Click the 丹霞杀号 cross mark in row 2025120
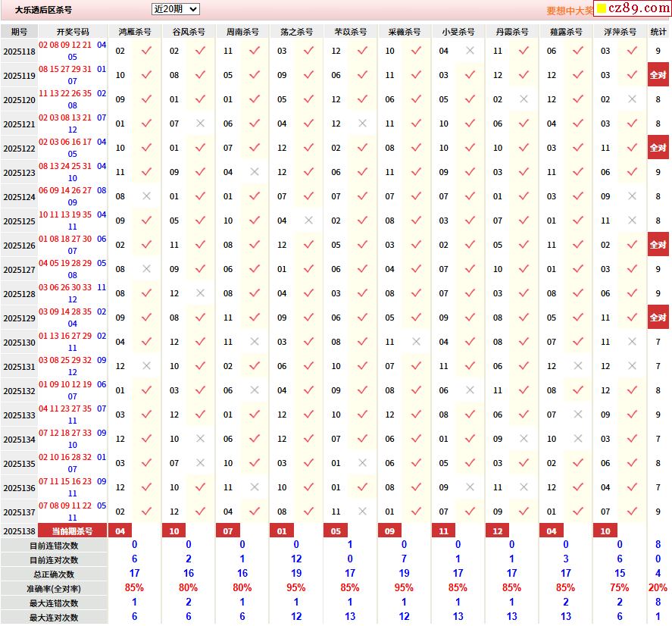Screen dimensions: 672x626 524,99
